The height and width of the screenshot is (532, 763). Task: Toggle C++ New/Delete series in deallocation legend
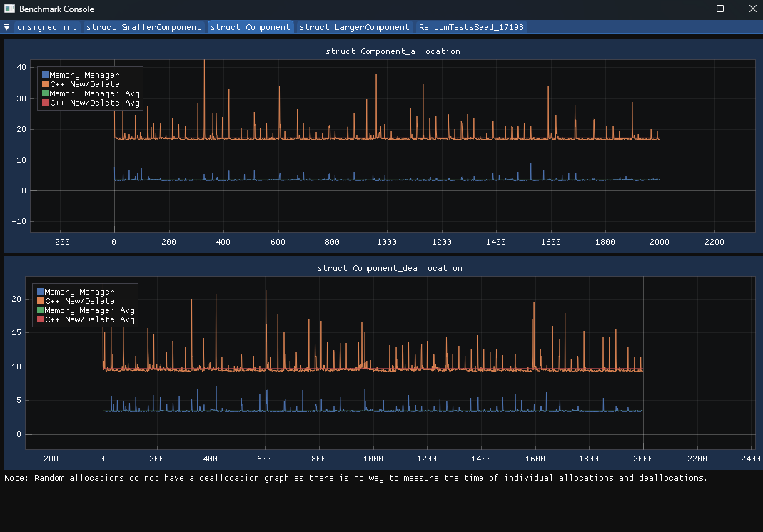point(79,301)
